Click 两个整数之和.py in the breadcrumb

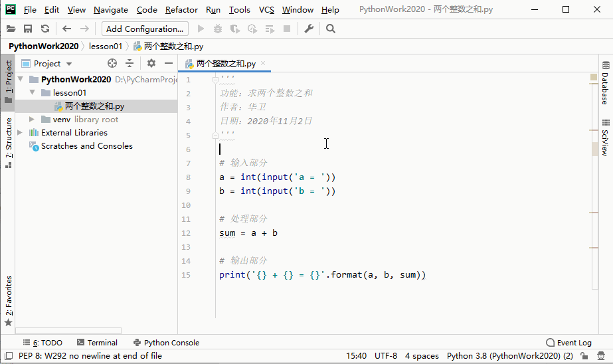[x=169, y=46]
